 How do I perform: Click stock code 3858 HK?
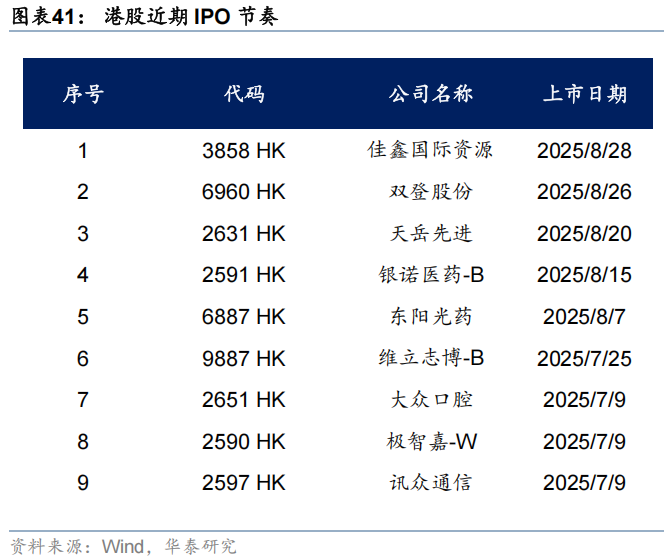click(x=244, y=151)
